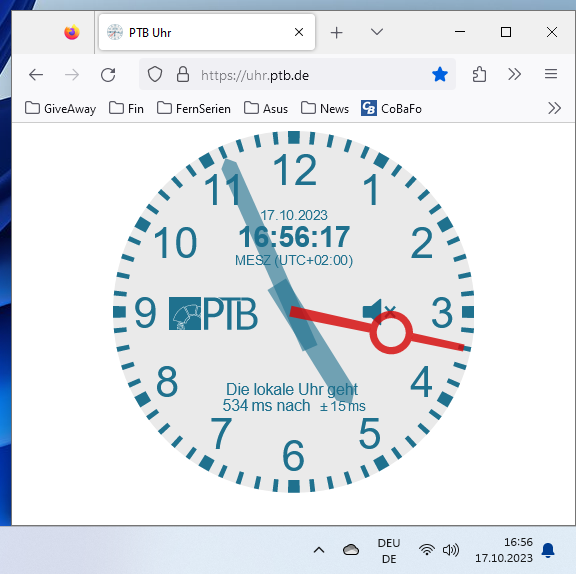Screen dimensions: 576x574
Task: Close the PTB Uhr tab
Action: [x=299, y=32]
